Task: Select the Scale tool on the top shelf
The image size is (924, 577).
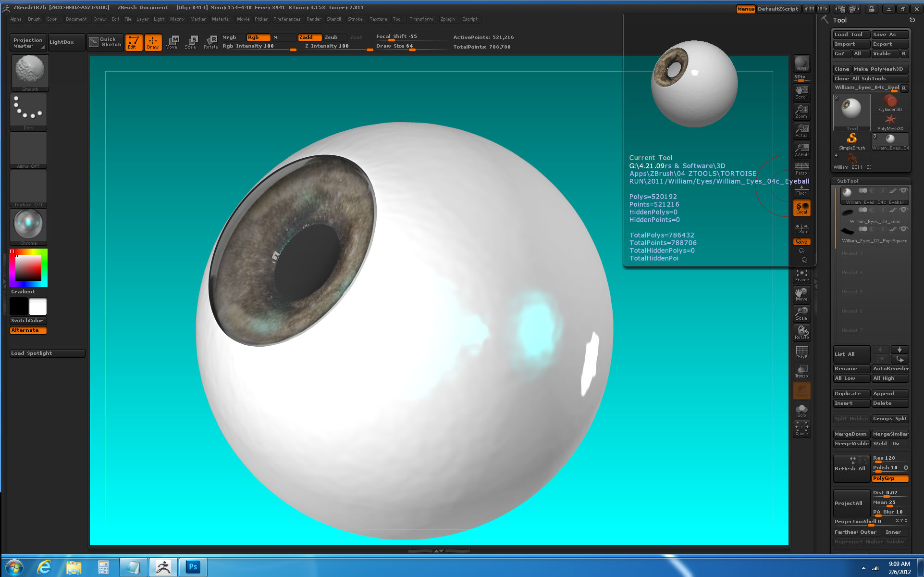Action: (192, 42)
